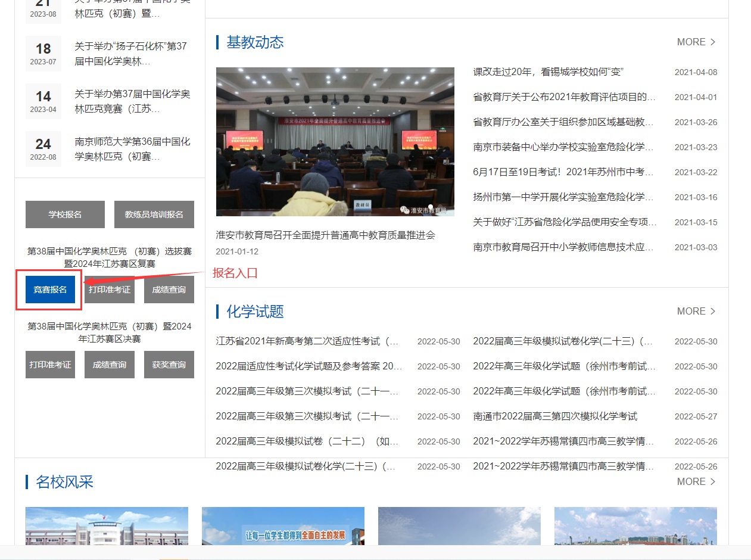
Task: Select the active white carousel dot on news photo
Action: pos(431,207)
